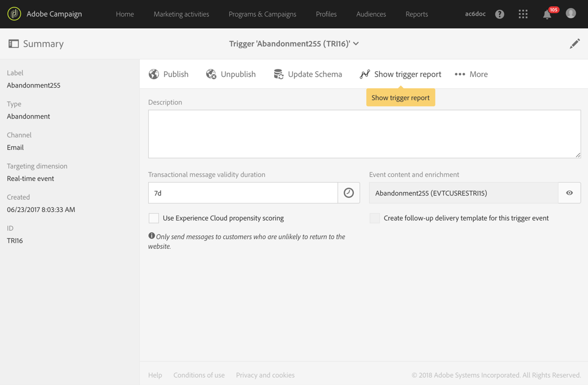Click the yellow Show trigger report tooltip

[400, 97]
